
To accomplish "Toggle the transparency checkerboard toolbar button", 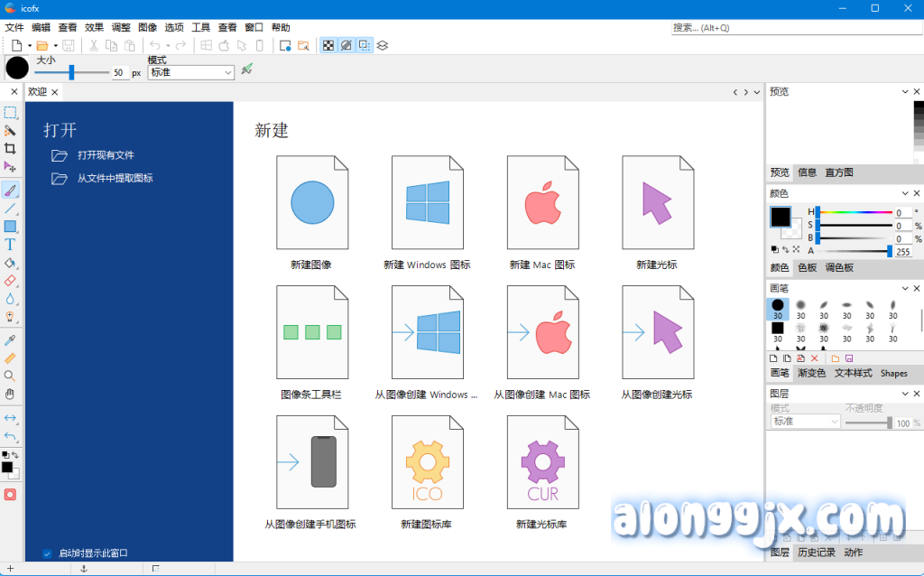I will 328,45.
